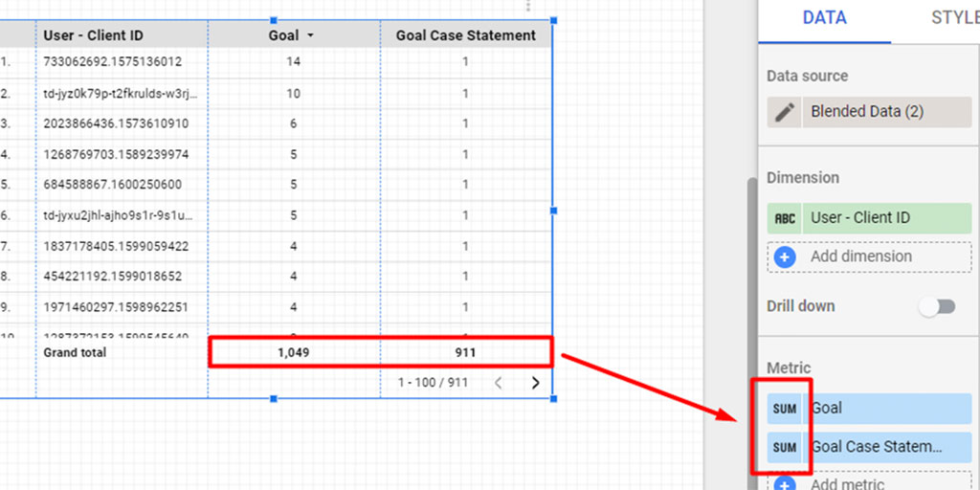The image size is (980, 490).
Task: Click the User - Client ID column header
Action: [x=94, y=35]
